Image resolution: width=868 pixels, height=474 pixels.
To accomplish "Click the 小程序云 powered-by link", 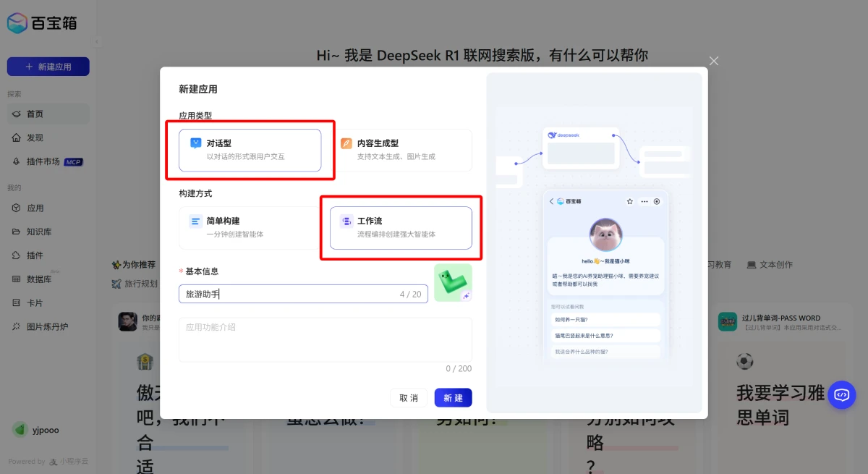I will point(69,461).
